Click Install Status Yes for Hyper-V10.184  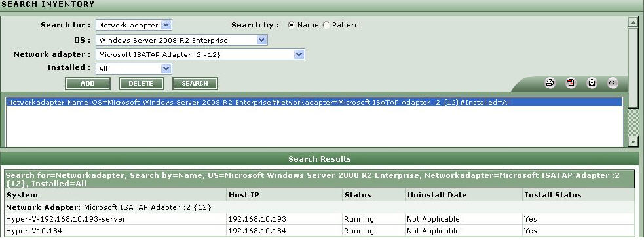click(x=530, y=231)
